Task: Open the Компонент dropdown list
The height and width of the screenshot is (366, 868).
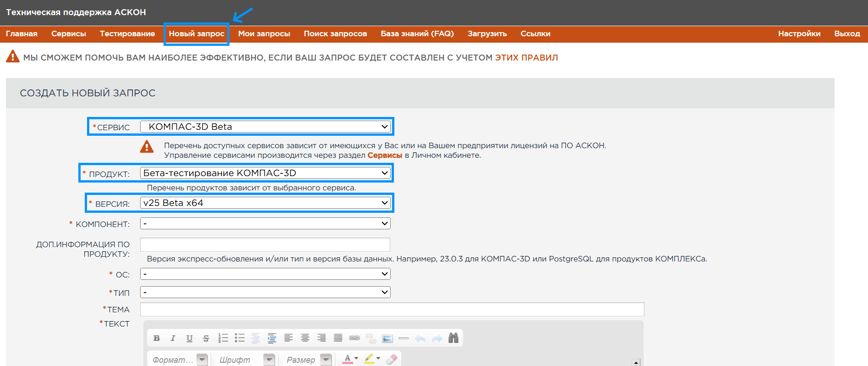Action: pyautogui.click(x=265, y=223)
